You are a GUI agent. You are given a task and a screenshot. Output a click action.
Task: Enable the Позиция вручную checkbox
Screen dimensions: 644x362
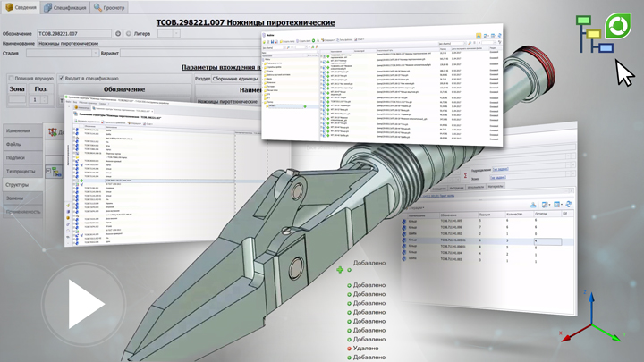pos(12,78)
